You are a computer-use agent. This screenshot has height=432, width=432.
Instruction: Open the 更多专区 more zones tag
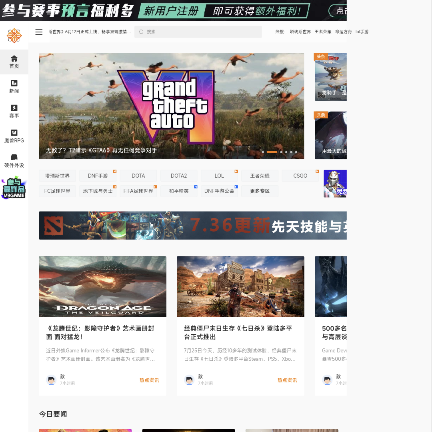click(x=260, y=191)
